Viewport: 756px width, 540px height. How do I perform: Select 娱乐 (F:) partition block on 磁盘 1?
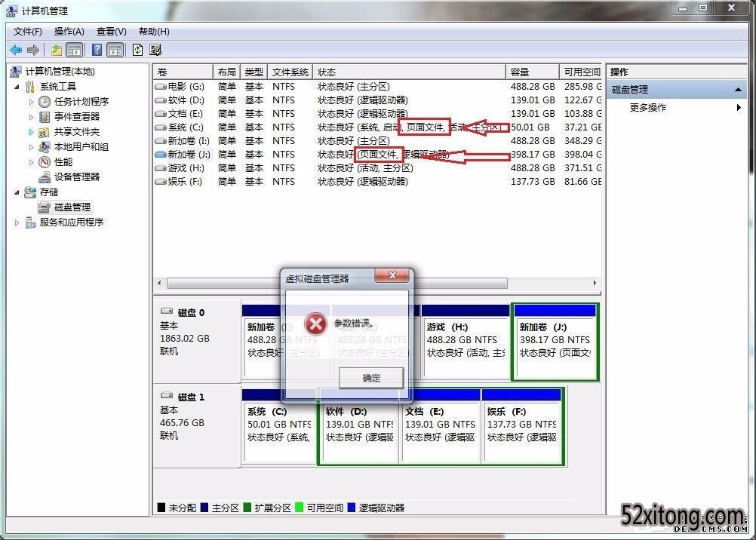click(521, 426)
